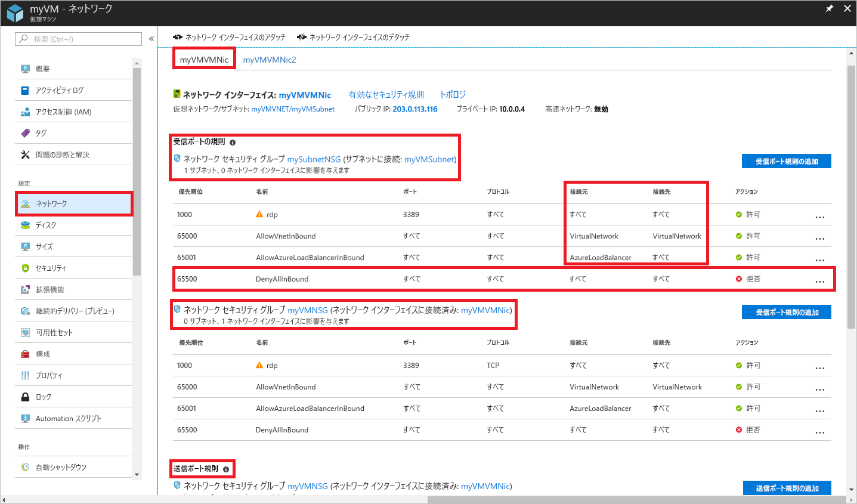
Task: Click the left menu scroll down arrow
Action: pyautogui.click(x=137, y=475)
